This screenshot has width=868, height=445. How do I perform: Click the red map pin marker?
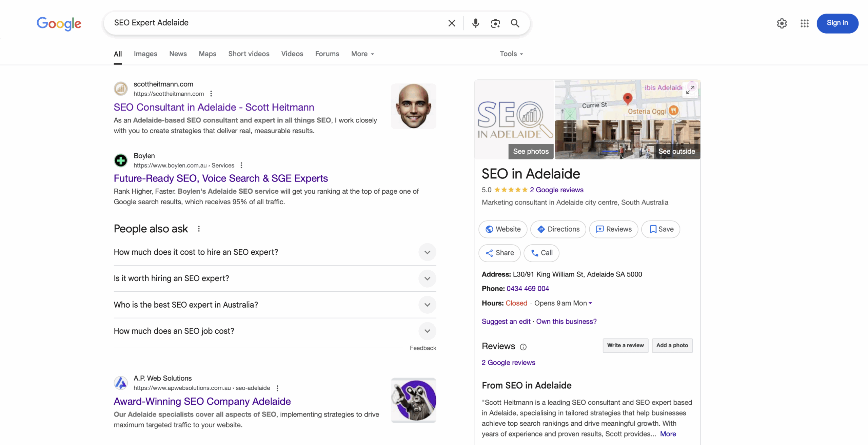(x=628, y=98)
